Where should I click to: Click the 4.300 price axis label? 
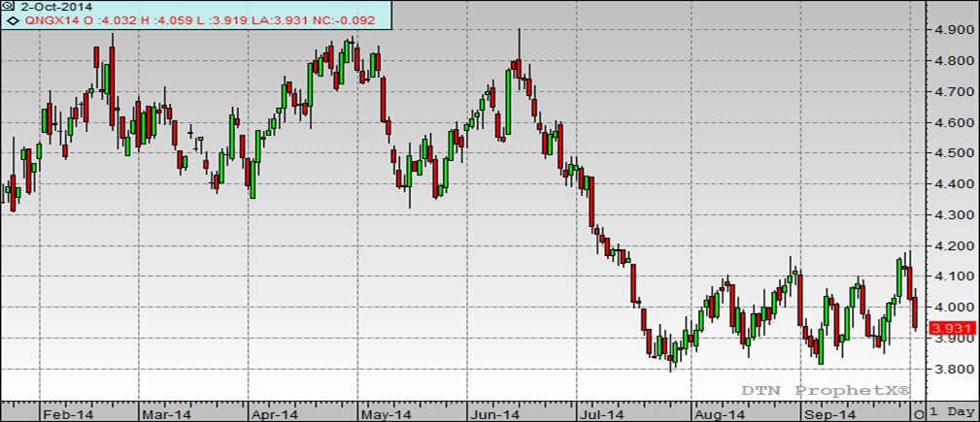click(953, 214)
